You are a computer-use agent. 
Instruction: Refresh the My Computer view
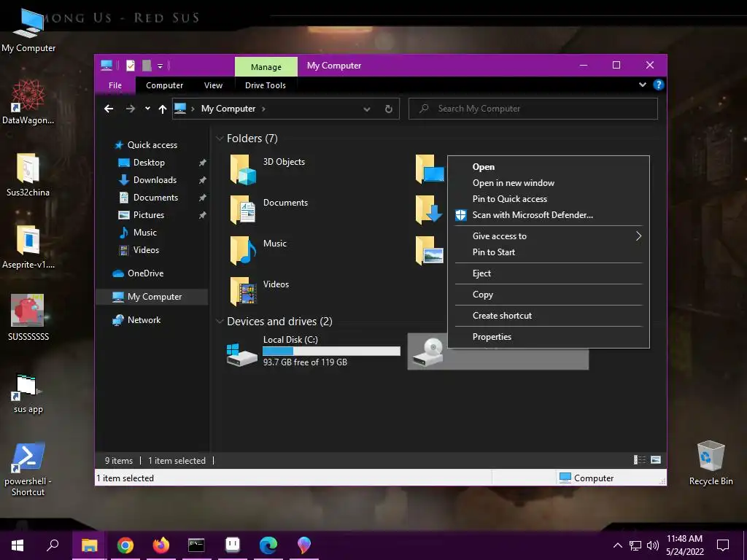coord(388,109)
